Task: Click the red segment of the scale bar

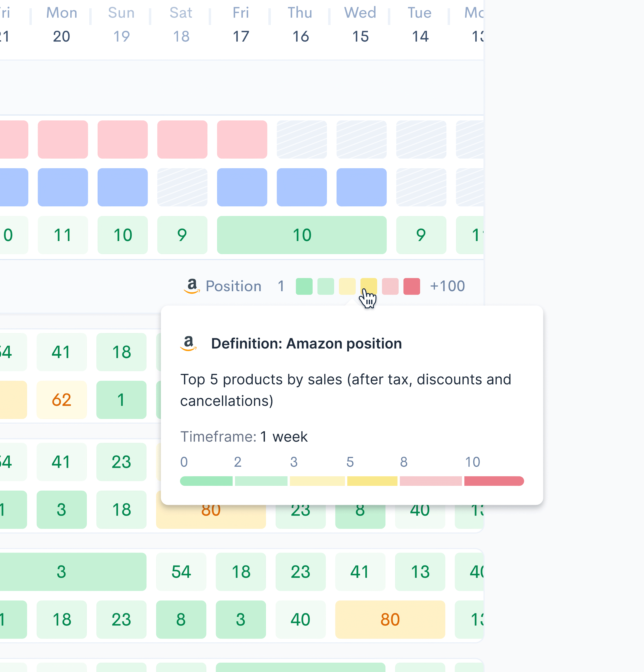Action: (493, 481)
